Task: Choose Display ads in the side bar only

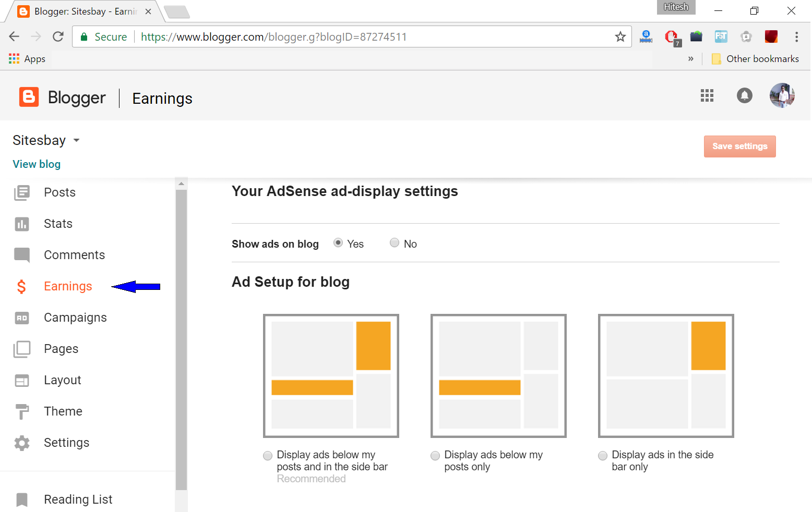Action: 603,456
